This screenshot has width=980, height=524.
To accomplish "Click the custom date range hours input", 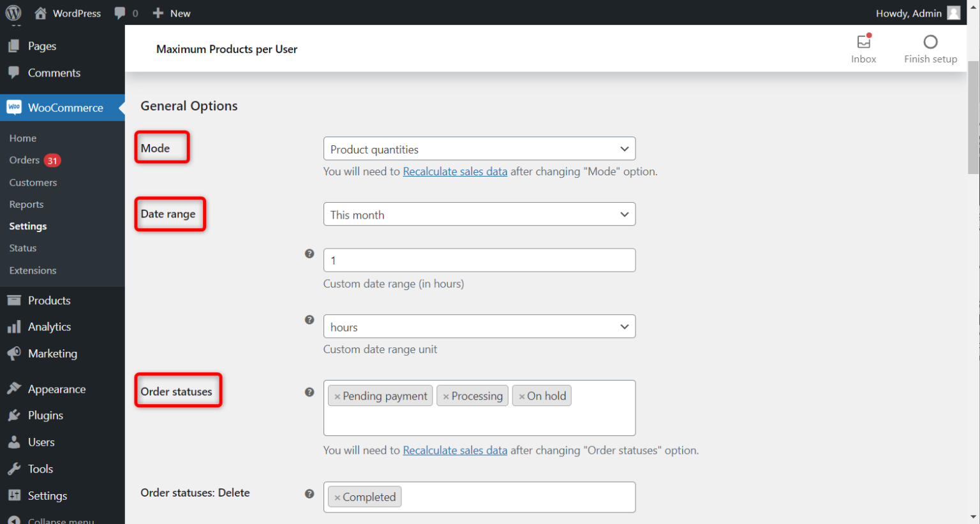I will pyautogui.click(x=479, y=260).
